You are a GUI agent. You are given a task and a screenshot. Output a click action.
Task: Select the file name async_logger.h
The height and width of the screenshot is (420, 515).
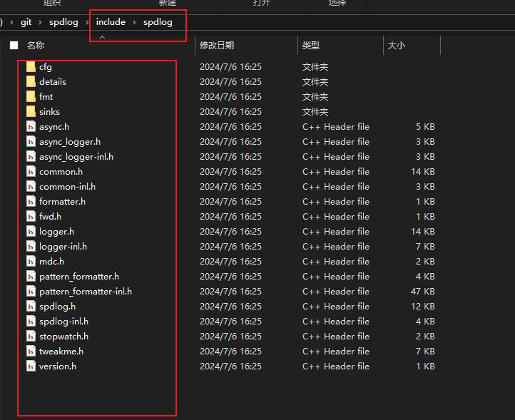pyautogui.click(x=70, y=141)
